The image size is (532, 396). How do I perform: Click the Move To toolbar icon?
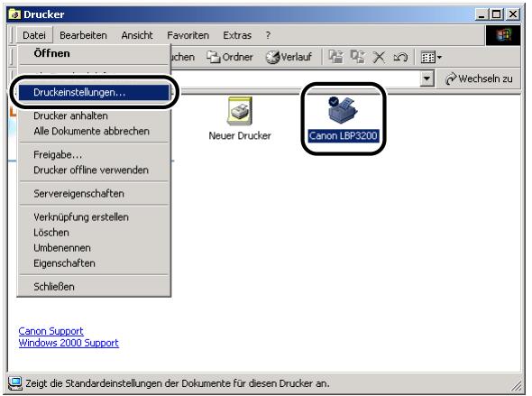click(x=336, y=57)
